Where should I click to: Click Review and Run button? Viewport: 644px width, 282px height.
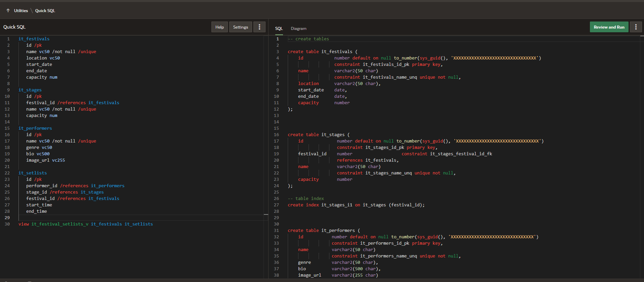609,27
